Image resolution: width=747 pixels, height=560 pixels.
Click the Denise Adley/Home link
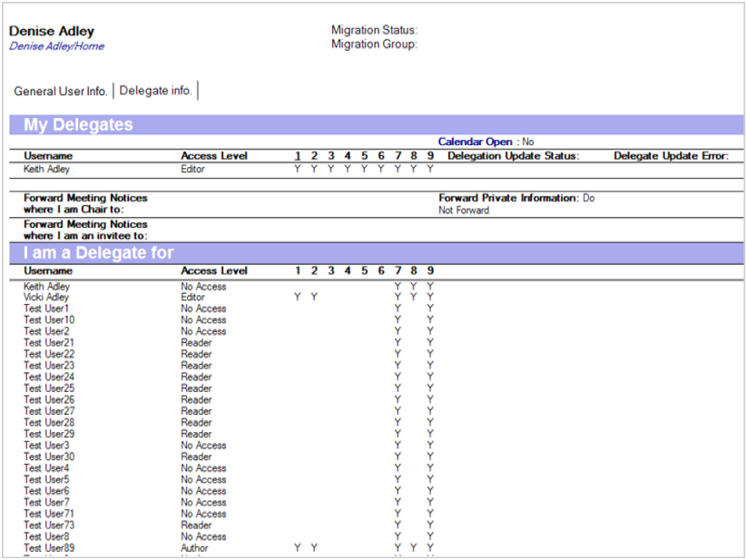pyautogui.click(x=56, y=46)
